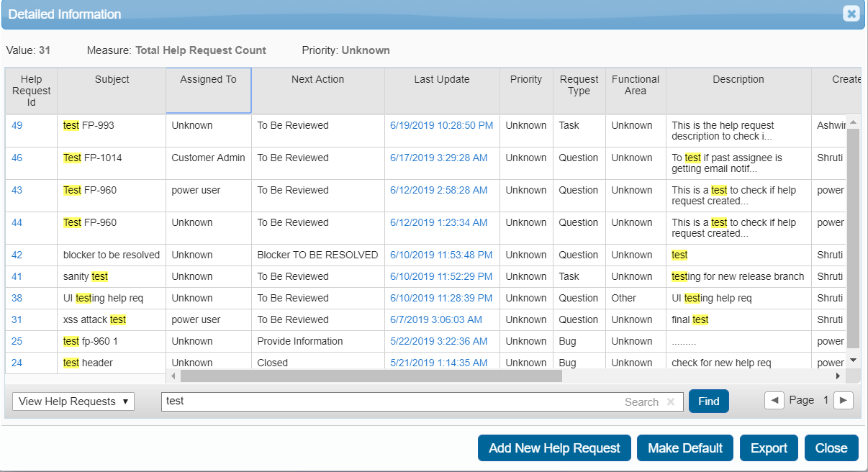Clear the search field with X icon

(x=671, y=402)
